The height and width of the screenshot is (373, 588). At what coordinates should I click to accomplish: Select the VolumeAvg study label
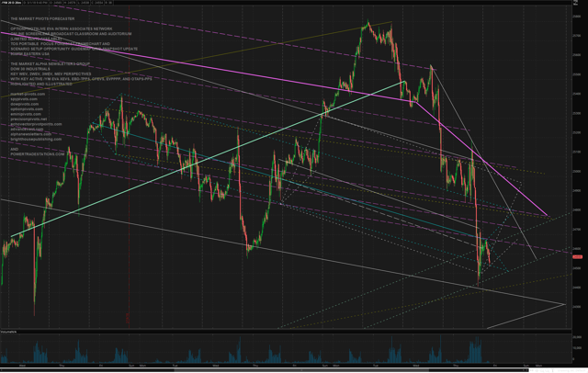tap(8, 333)
